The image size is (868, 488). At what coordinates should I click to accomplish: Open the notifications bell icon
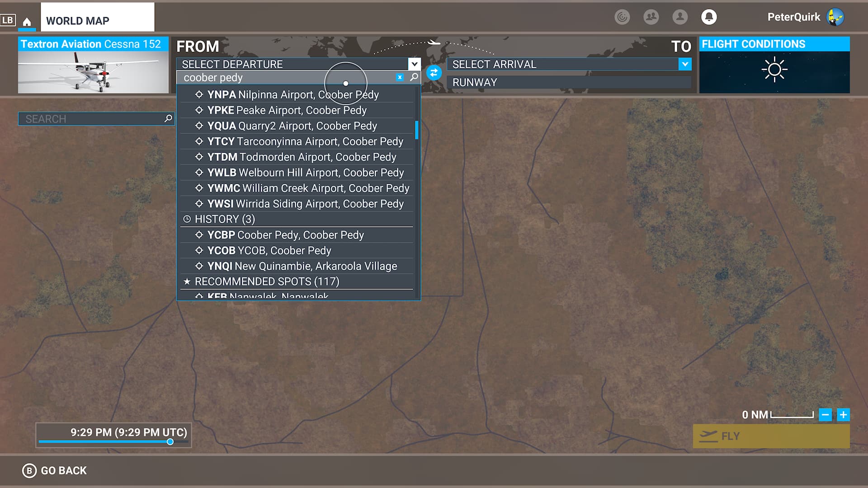[x=708, y=17]
